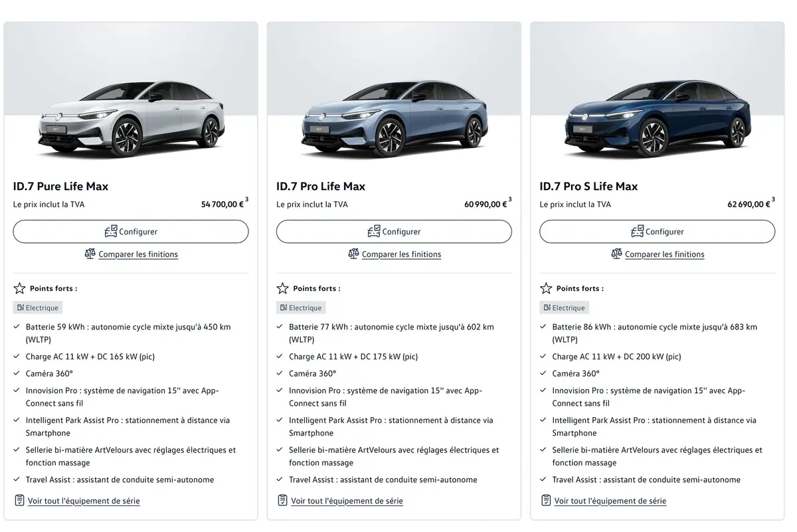Click the Configurer car icon for ID.7 Pro Life Max
The width and height of the screenshot is (797, 532).
click(375, 231)
